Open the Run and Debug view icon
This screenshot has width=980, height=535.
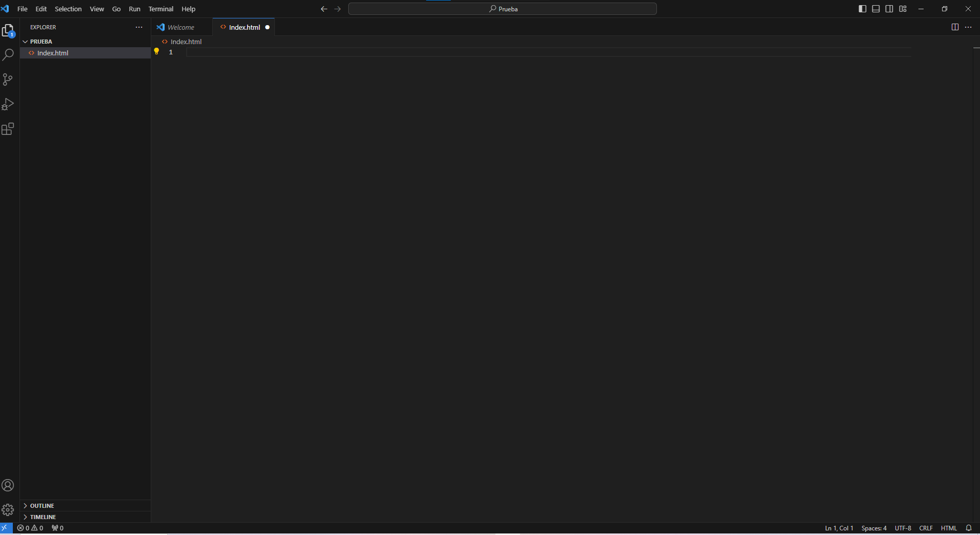pos(8,104)
